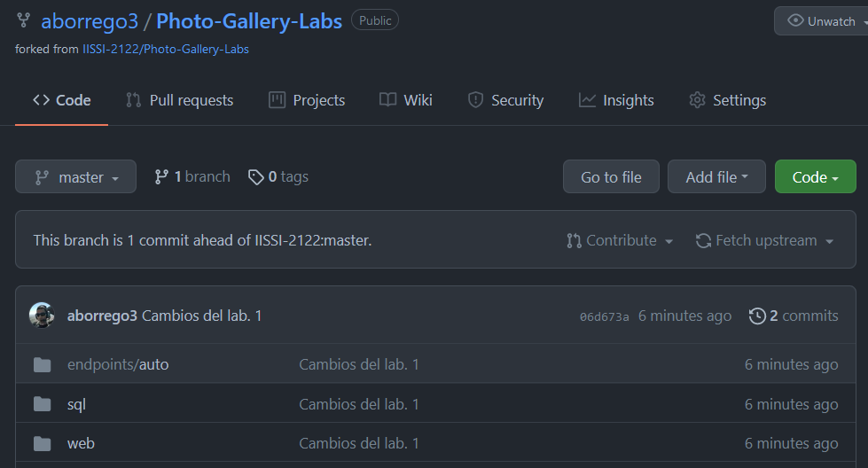
Task: Open the sql folder
Action: coord(76,404)
